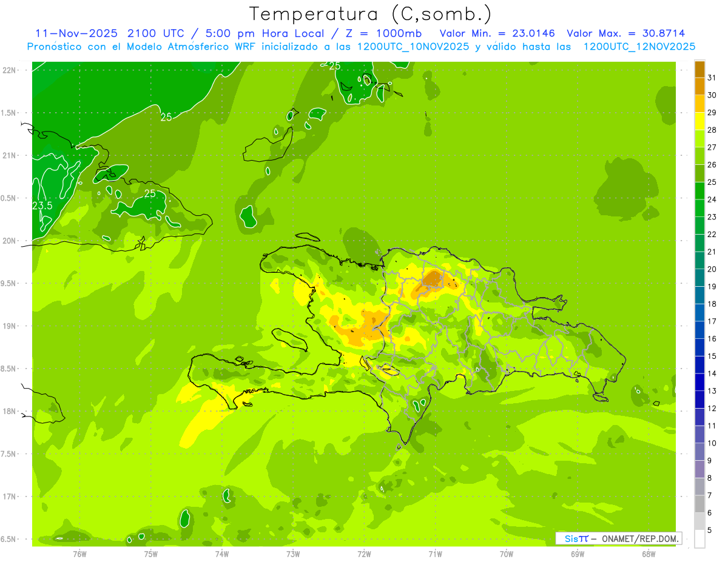The height and width of the screenshot is (562, 728).
Task: Click the '21N' latitude label
Action: 10,156
